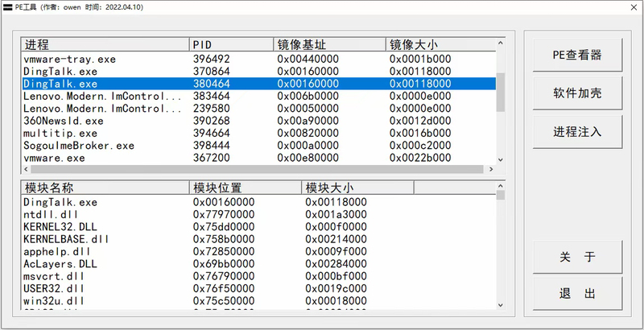
Task: Click the down arrow of module list scrollbar
Action: click(x=500, y=305)
